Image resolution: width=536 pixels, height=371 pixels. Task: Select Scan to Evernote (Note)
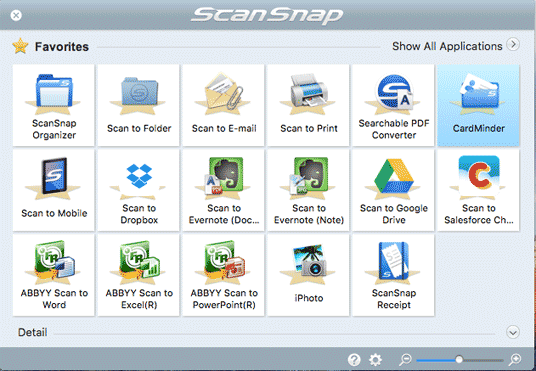click(x=308, y=190)
